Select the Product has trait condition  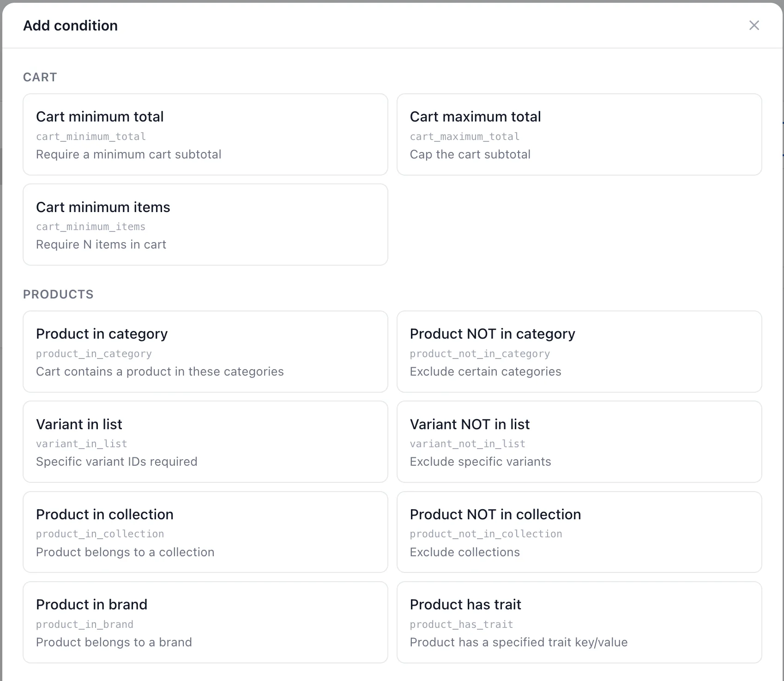pos(579,622)
